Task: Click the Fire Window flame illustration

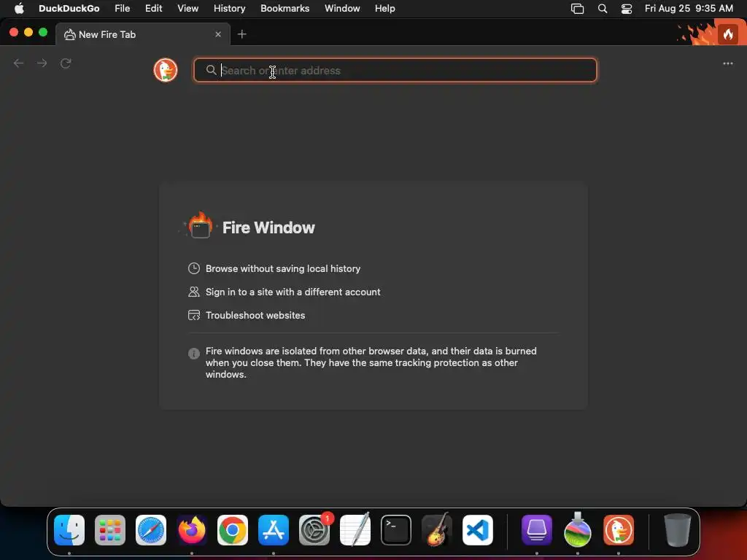Action: 200,225
